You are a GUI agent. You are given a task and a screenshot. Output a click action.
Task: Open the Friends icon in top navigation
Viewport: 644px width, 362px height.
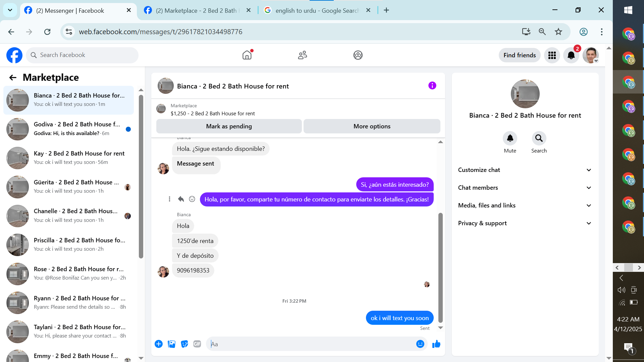[303, 55]
